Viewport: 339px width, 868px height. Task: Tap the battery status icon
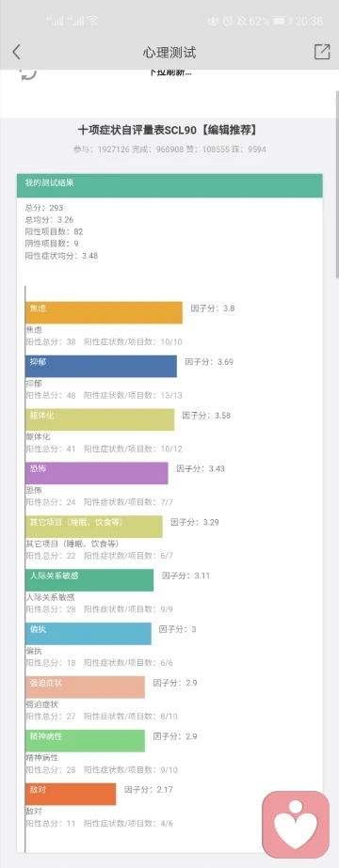tap(282, 21)
